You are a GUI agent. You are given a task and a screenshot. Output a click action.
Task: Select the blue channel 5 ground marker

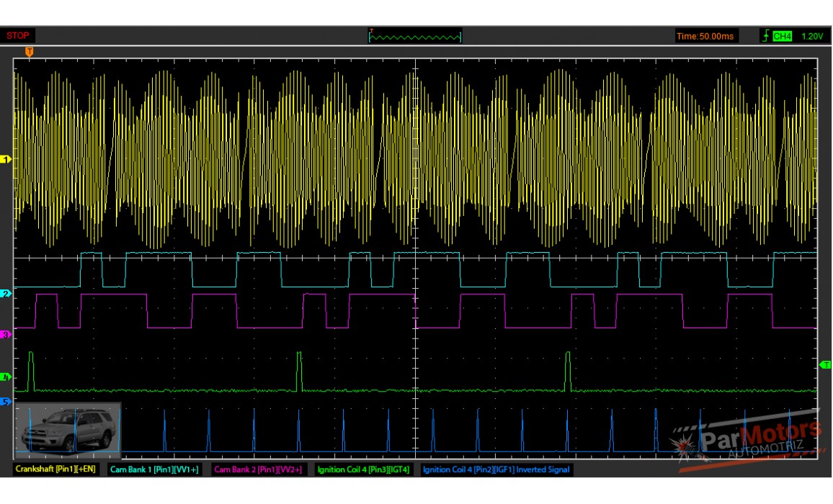(6, 402)
